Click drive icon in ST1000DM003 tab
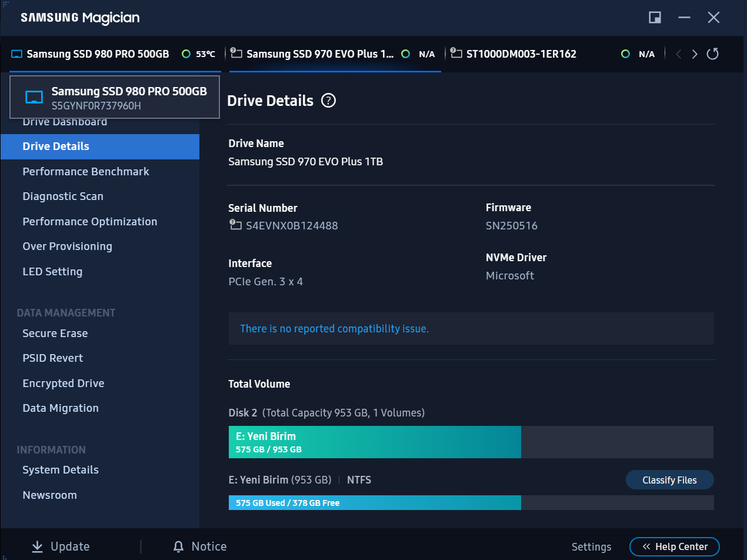Viewport: 747px width, 560px height. point(456,54)
